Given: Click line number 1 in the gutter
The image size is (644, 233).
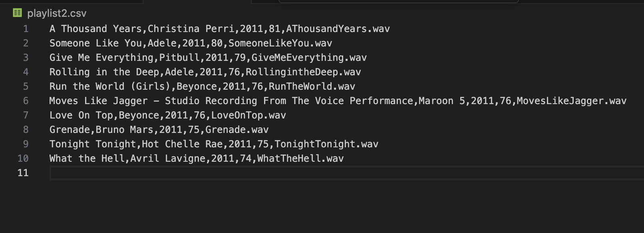Looking at the screenshot, I should [25, 28].
